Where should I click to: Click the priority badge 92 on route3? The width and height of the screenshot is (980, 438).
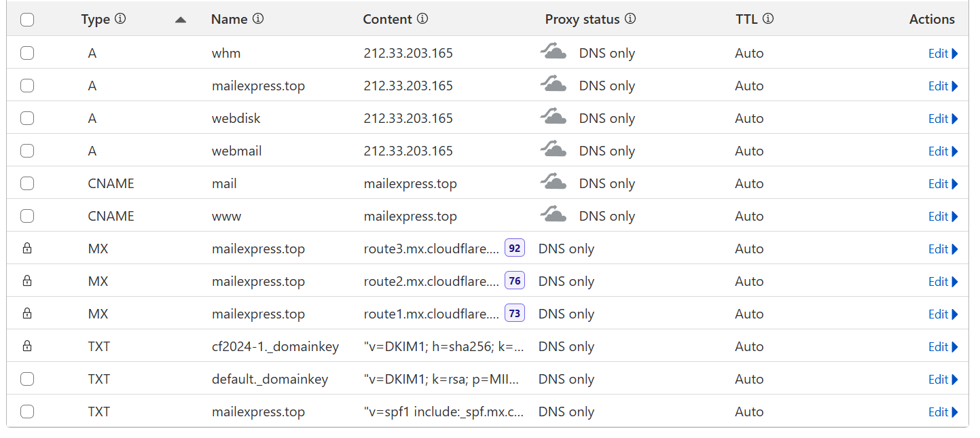click(x=515, y=249)
